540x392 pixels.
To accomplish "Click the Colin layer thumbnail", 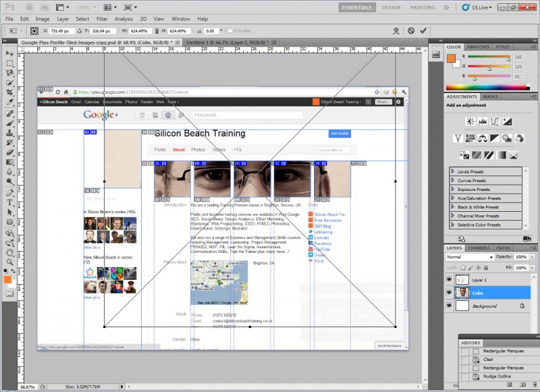I will coord(462,293).
